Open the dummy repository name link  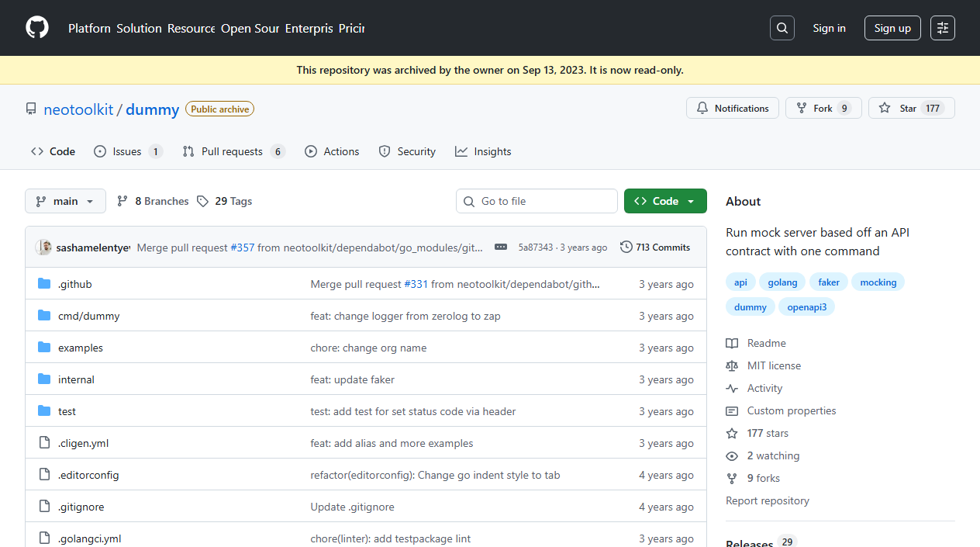pyautogui.click(x=153, y=109)
